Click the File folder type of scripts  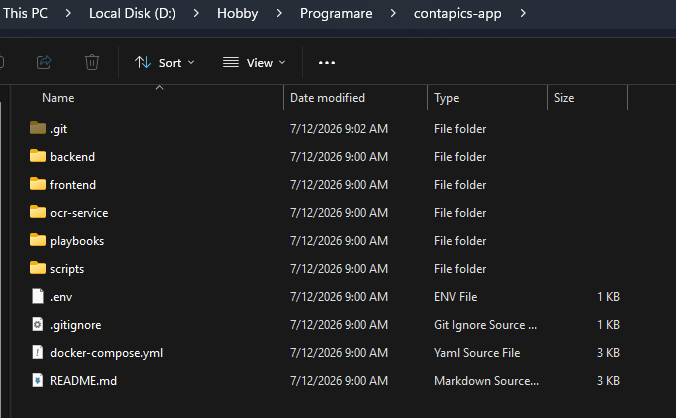(x=460, y=268)
